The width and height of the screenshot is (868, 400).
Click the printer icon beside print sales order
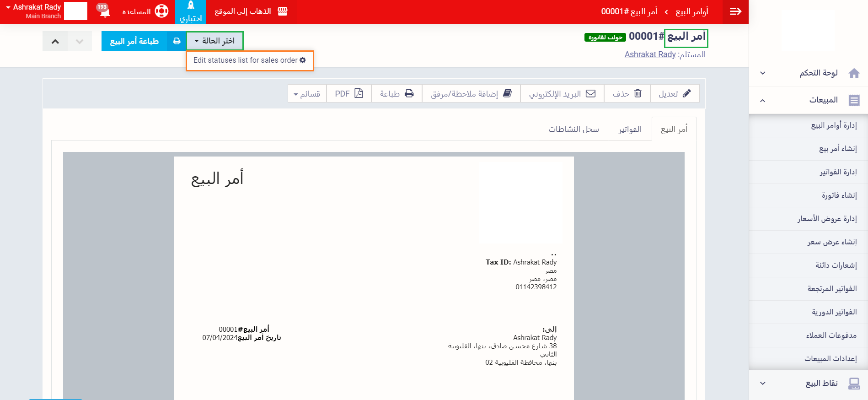pos(177,41)
